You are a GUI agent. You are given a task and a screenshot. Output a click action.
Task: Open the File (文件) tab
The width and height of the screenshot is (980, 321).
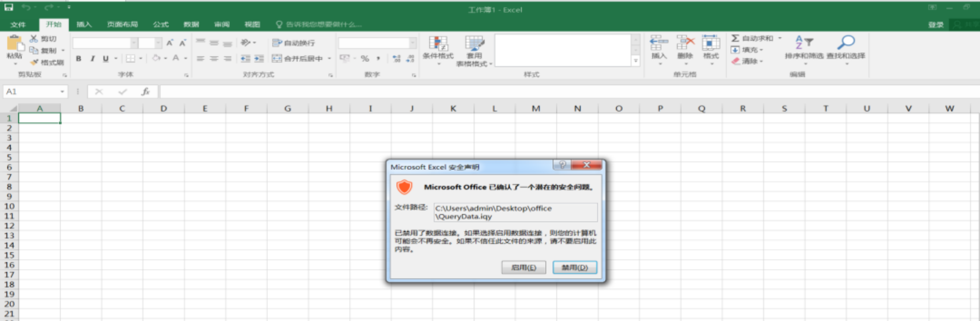pos(18,24)
